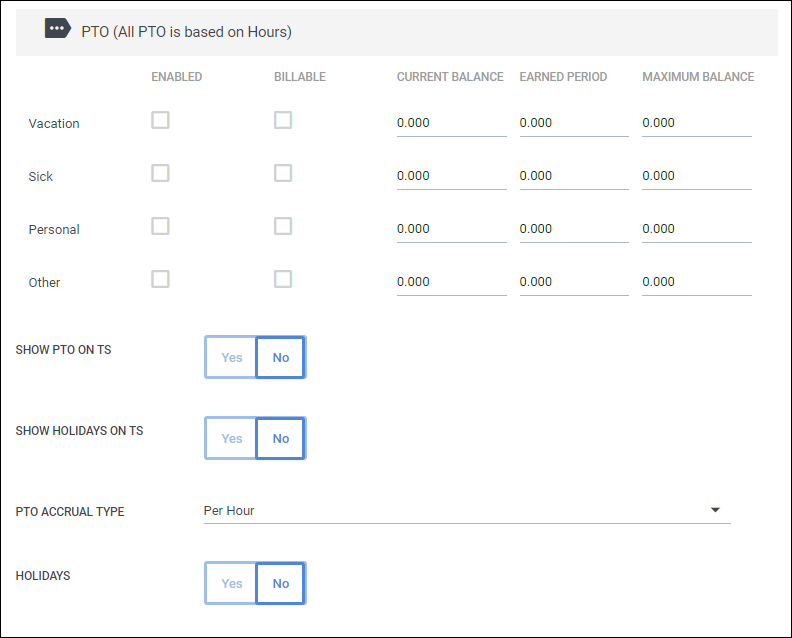Mark Vacation as billable

point(283,120)
